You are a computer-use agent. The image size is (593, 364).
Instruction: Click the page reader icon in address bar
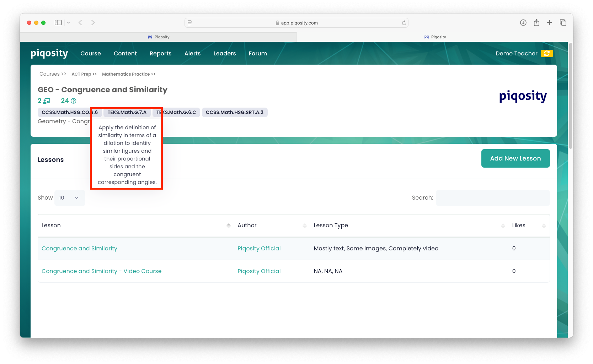(189, 23)
